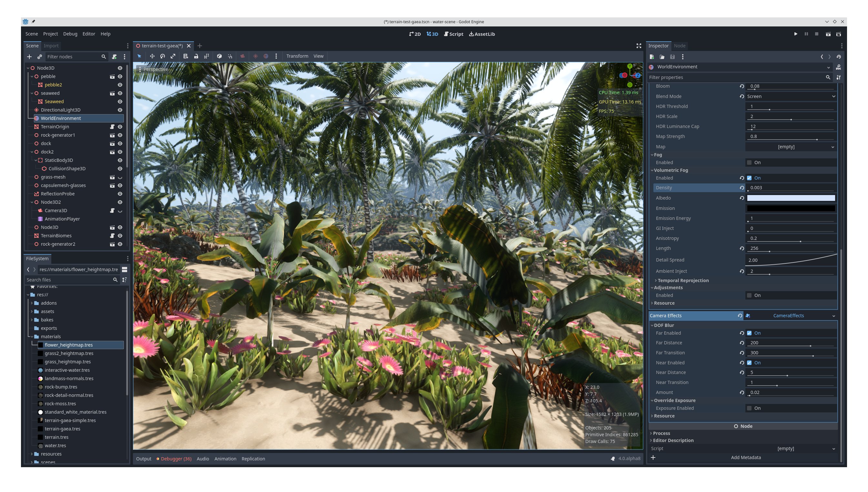868x492 pixels.
Task: Toggle preview environment globe icon
Action: coord(266,56)
